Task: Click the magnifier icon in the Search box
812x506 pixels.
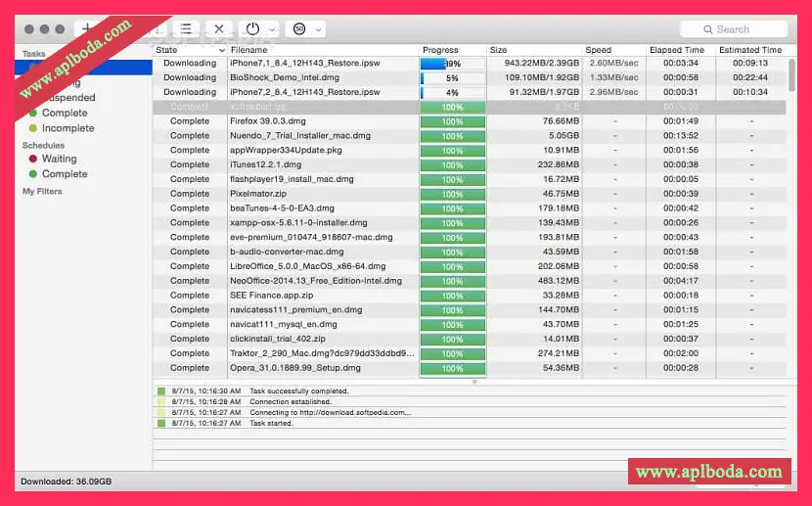Action: pos(708,29)
